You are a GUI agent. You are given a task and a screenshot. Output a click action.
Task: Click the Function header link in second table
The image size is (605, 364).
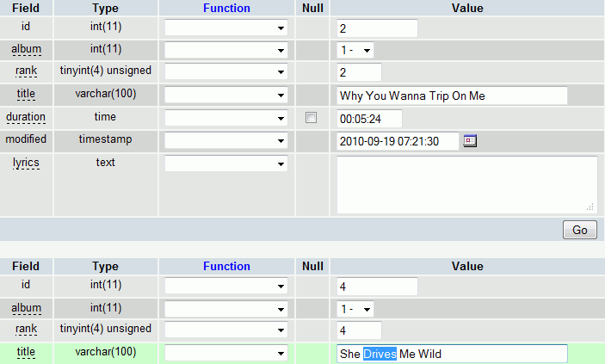click(227, 267)
